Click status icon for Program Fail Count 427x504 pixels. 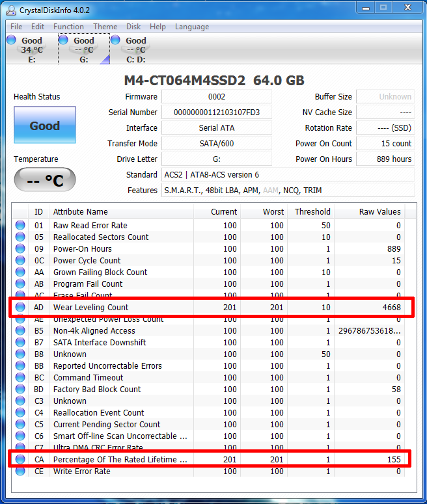pos(20,284)
